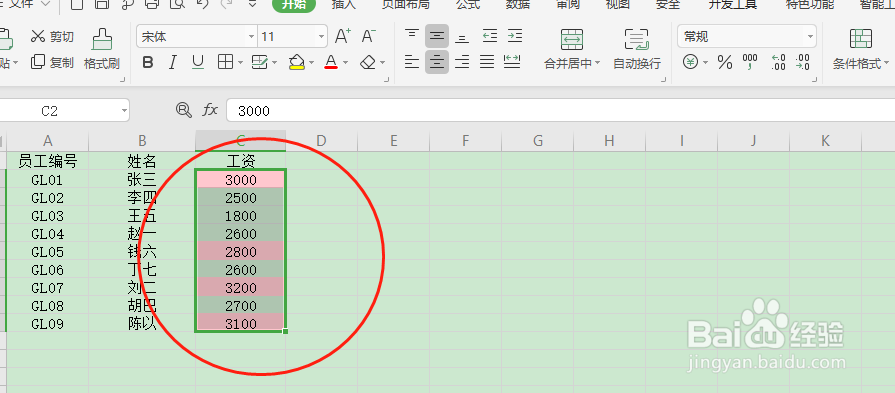
Task: Apply red font color A
Action: coord(331,62)
